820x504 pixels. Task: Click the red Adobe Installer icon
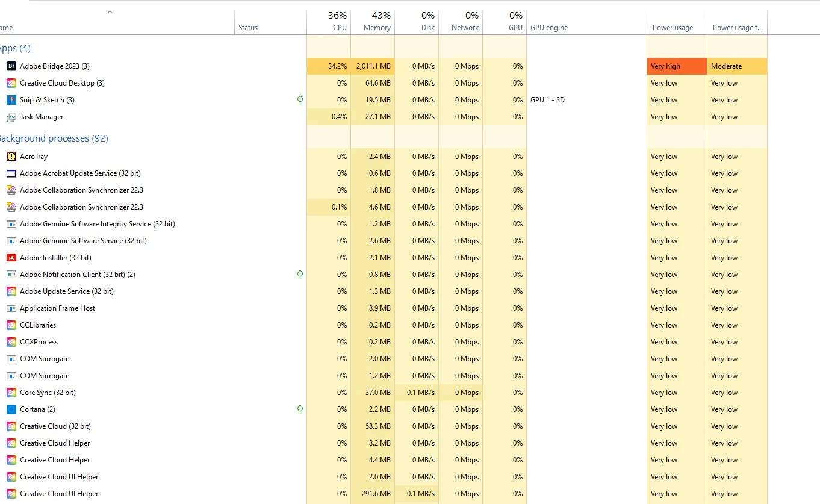pyautogui.click(x=11, y=258)
